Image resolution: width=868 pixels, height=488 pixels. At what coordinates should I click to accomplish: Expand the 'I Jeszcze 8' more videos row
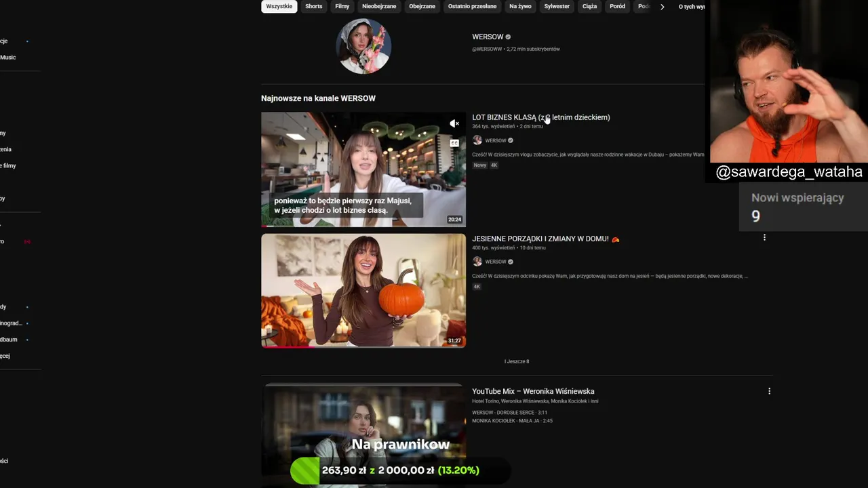(x=517, y=361)
